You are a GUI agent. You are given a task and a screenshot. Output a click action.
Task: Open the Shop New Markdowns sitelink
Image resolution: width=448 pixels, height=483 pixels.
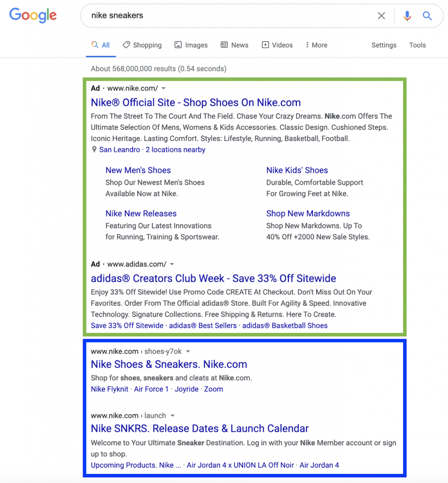coord(308,214)
